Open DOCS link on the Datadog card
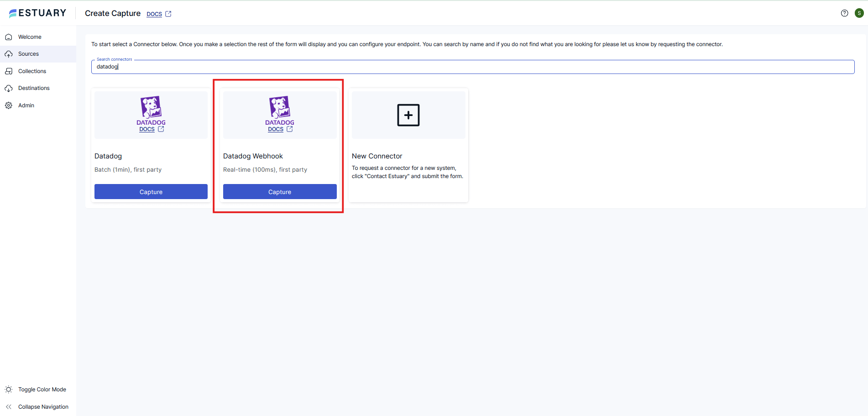This screenshot has height=416, width=868. [147, 129]
